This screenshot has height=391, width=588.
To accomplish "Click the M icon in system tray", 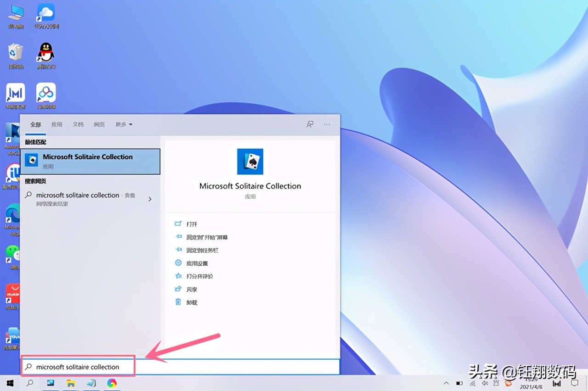I will click(x=557, y=383).
